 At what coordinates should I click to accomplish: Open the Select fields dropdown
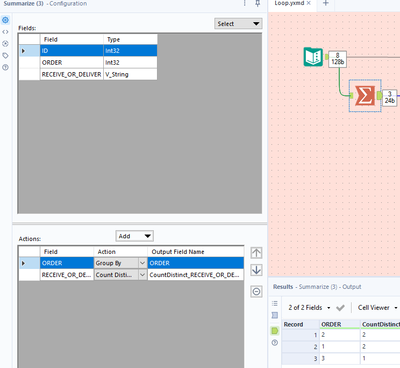click(238, 24)
